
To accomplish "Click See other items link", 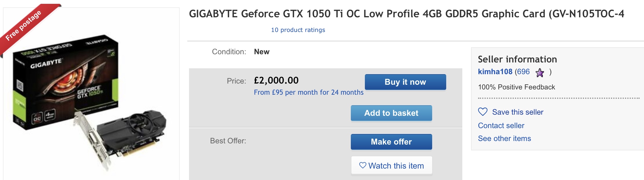I will [x=504, y=138].
